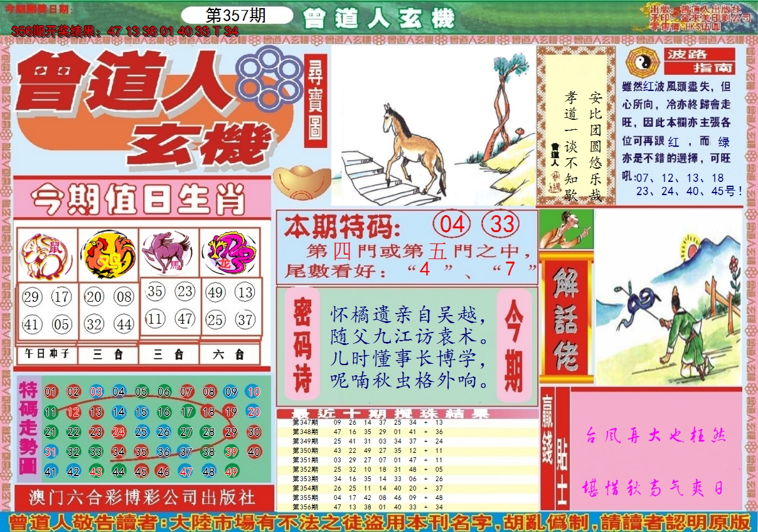Click ball 29 under the rat
The width and height of the screenshot is (758, 532).
tap(32, 297)
